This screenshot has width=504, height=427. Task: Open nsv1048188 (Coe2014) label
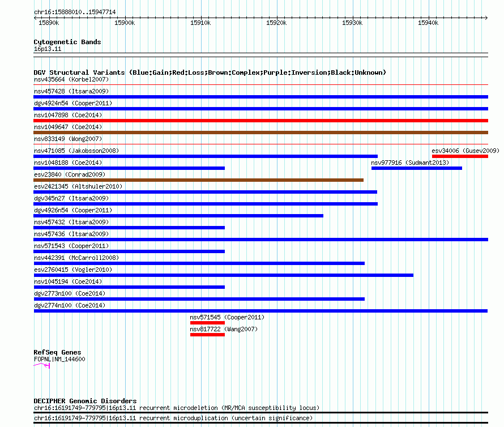(68, 163)
